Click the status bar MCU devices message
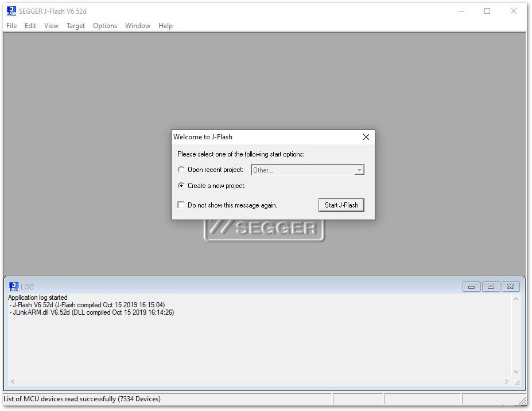The image size is (532, 411). (81, 399)
